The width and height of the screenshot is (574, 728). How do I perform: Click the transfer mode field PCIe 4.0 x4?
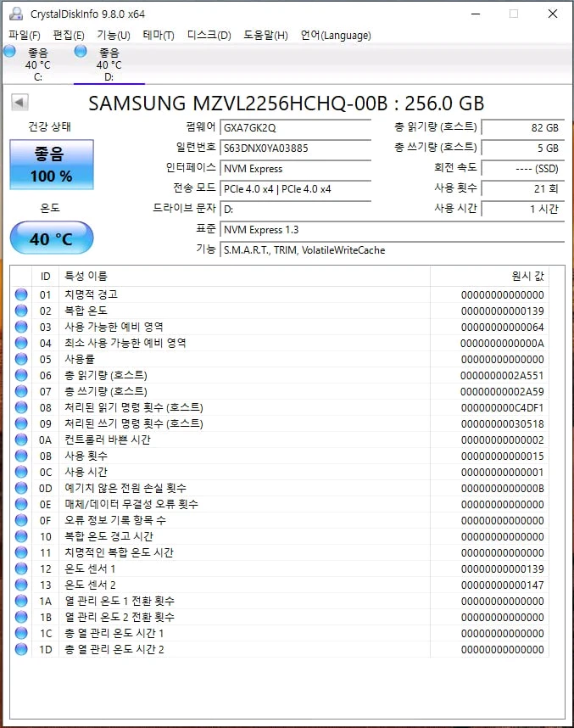296,189
